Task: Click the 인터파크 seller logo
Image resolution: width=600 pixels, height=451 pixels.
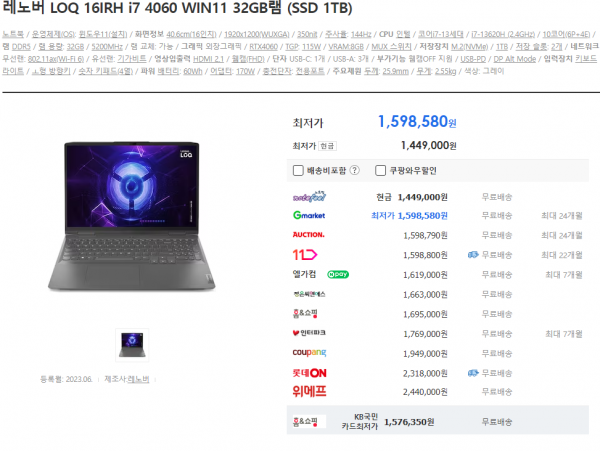Action: coord(309,333)
